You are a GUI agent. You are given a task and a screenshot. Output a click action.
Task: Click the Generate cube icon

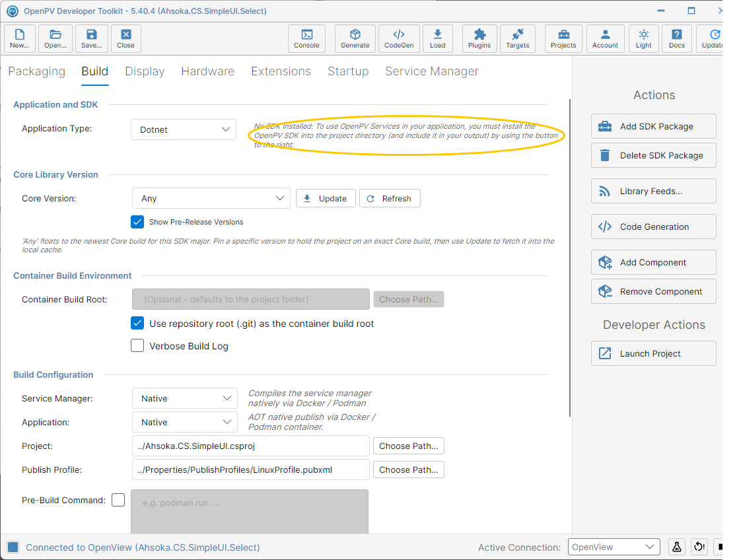tap(355, 38)
